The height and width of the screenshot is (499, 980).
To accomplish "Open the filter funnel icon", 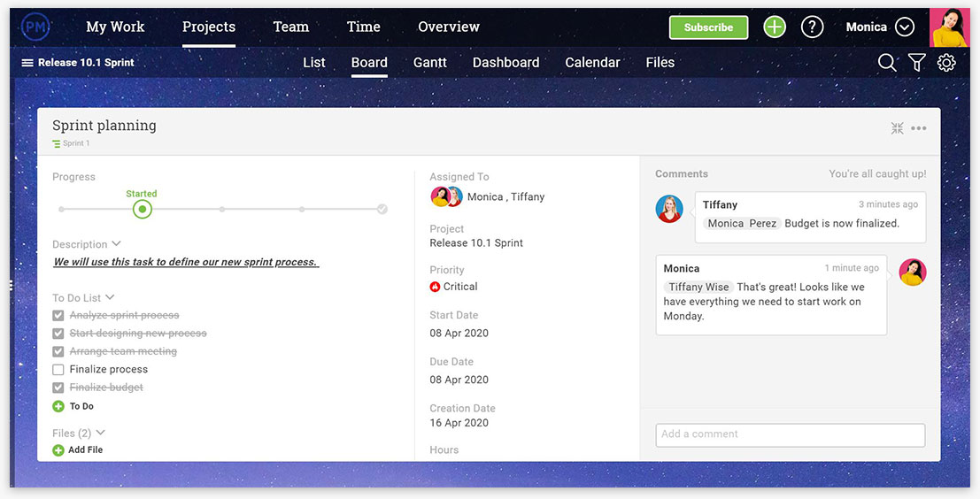I will pos(917,63).
